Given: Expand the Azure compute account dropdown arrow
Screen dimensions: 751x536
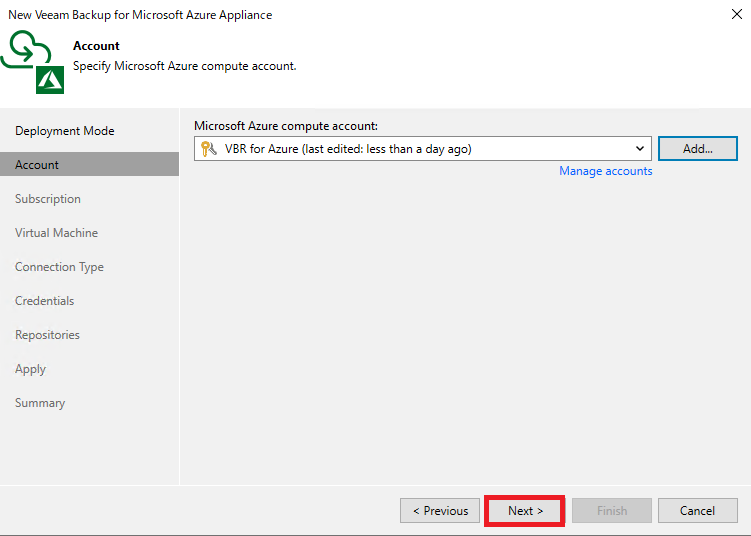Looking at the screenshot, I should pos(639,148).
